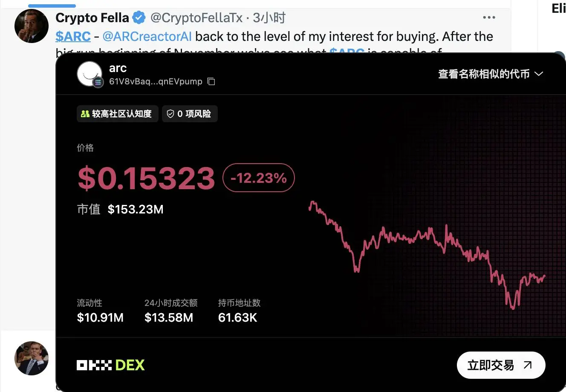Click the OKX DEX logo
566x392 pixels.
[x=111, y=365]
